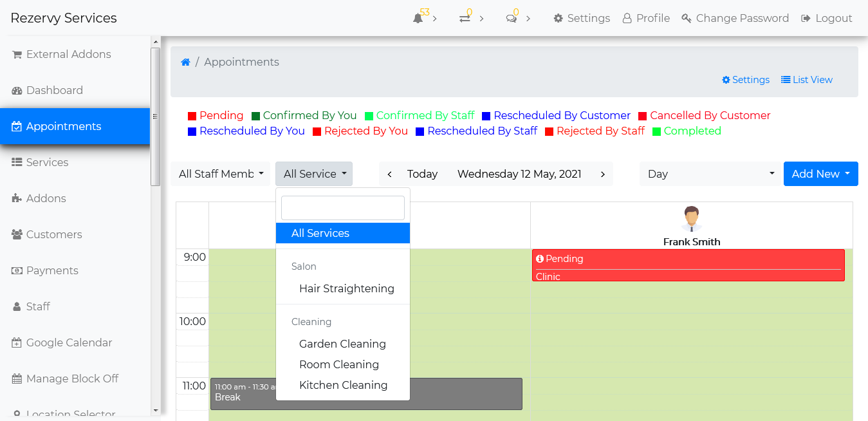The image size is (868, 421).
Task: Choose Garden Cleaning service option
Action: 342,344
